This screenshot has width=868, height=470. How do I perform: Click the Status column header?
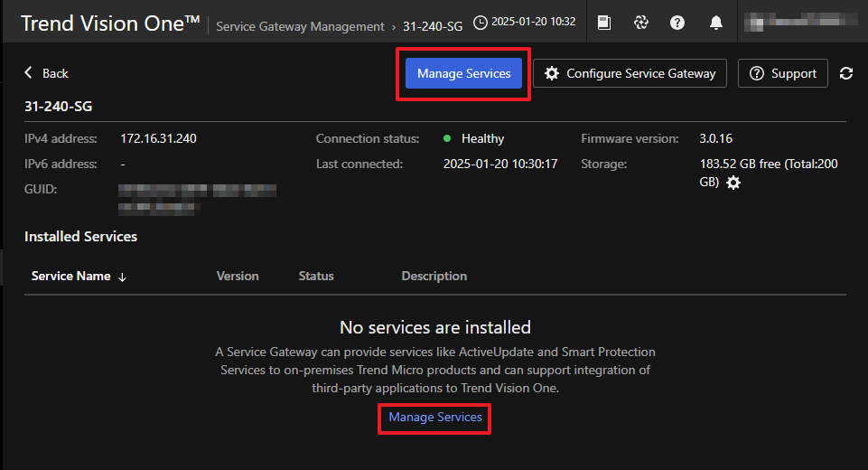point(316,277)
